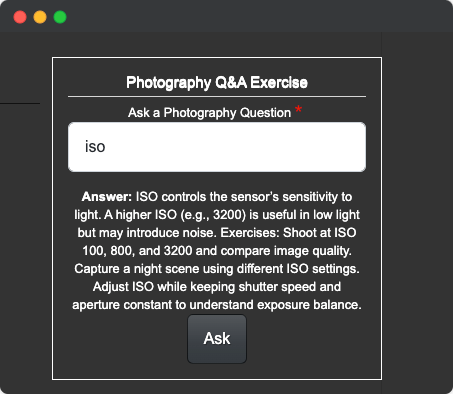Click the Ask button

(x=217, y=339)
